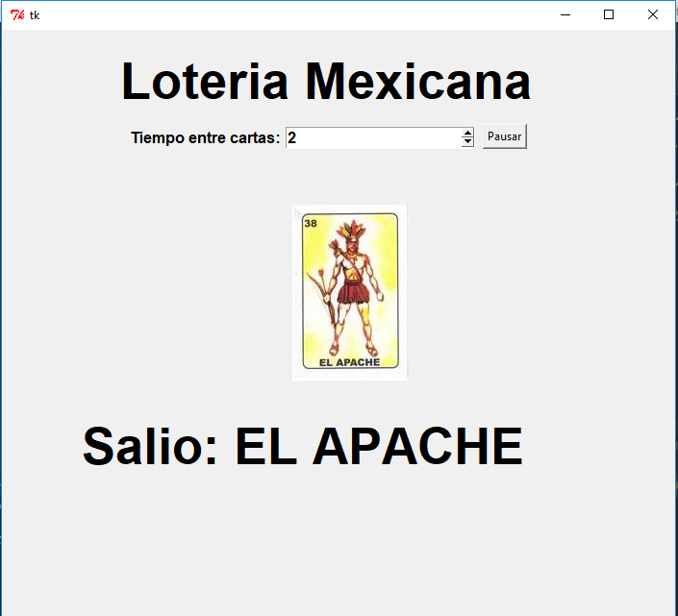This screenshot has height=616, width=678.
Task: Select the El Apache card image
Action: [350, 292]
